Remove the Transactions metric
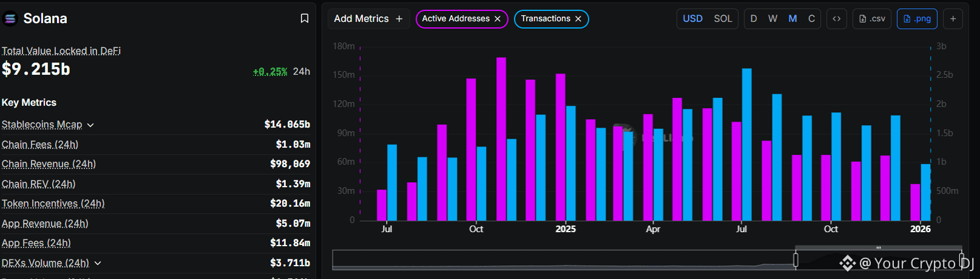Image resolution: width=980 pixels, height=279 pixels. [x=578, y=19]
